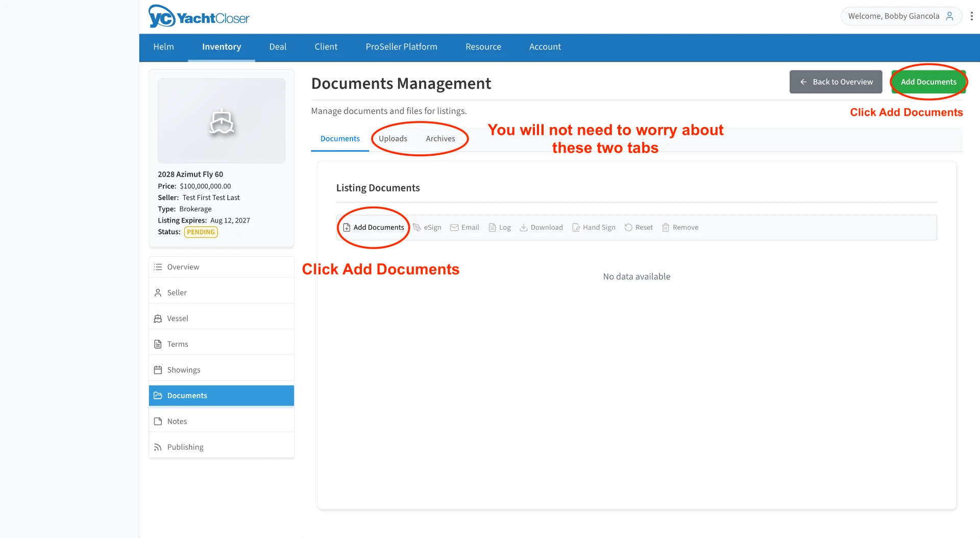
Task: Switch to the Archives tab
Action: coord(440,139)
